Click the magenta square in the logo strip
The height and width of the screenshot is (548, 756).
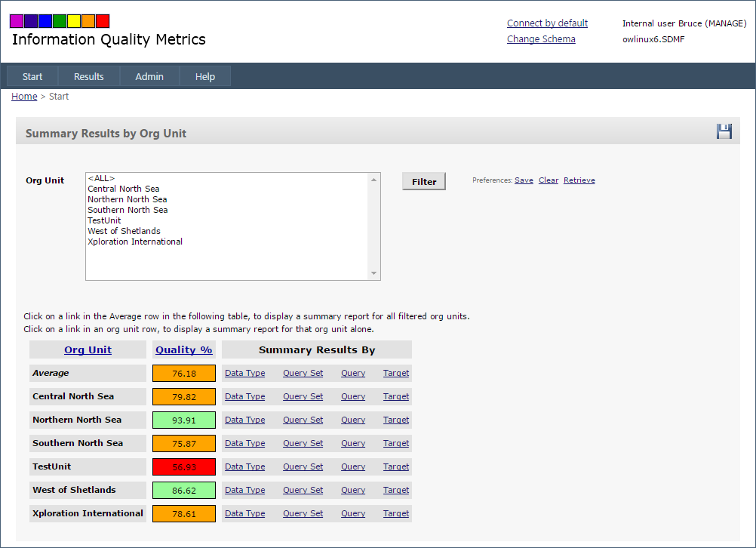point(16,20)
